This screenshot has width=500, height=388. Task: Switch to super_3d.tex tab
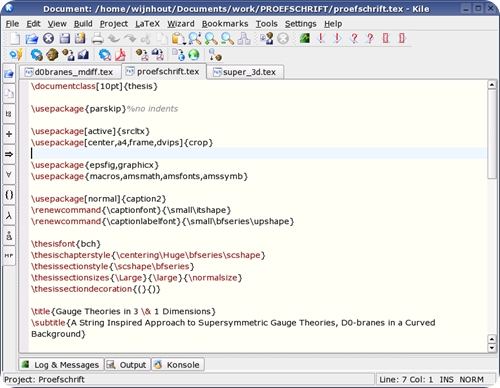245,72
